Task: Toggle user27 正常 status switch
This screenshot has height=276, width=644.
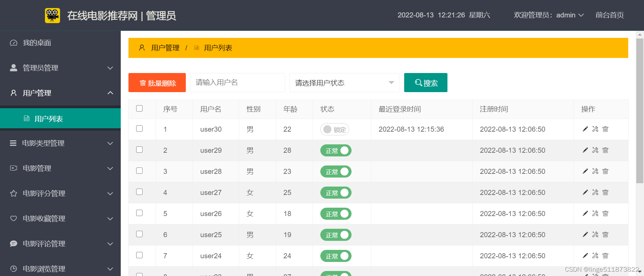Action: click(x=336, y=193)
